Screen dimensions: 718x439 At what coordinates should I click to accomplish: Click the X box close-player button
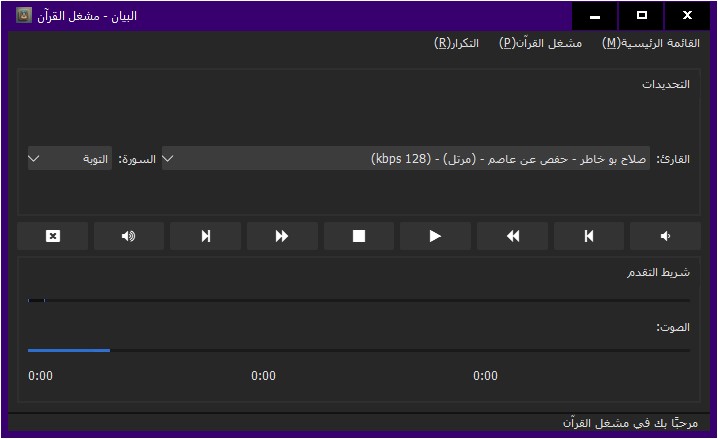pos(53,236)
